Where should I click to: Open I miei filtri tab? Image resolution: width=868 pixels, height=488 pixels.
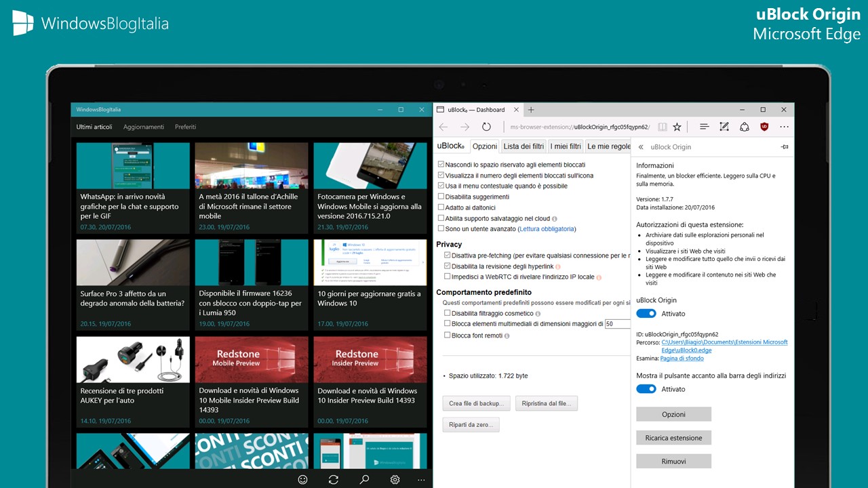[566, 146]
